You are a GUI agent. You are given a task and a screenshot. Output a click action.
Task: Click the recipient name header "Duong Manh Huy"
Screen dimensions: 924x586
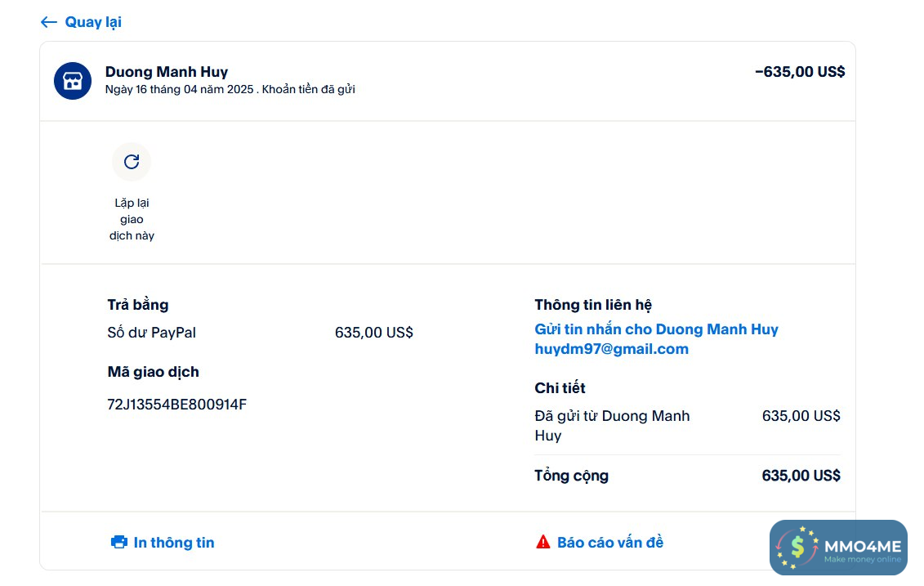[x=167, y=72]
